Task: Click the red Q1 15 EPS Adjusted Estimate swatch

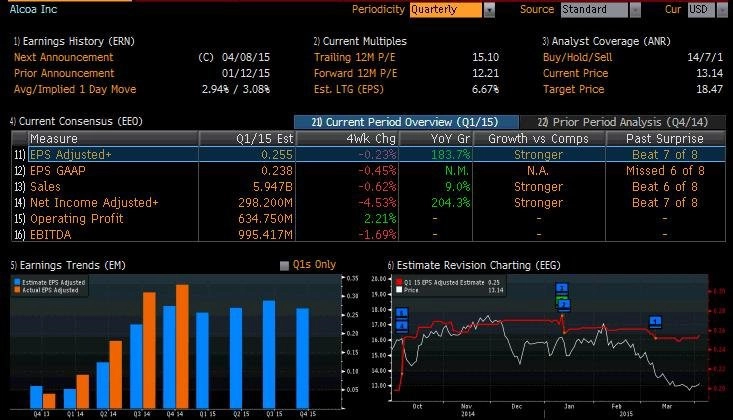Action: click(399, 282)
